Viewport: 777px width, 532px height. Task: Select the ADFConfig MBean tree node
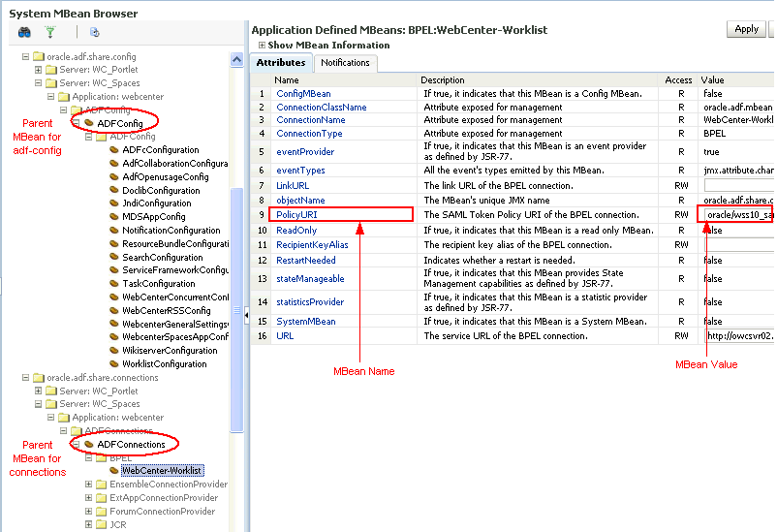[x=119, y=123]
